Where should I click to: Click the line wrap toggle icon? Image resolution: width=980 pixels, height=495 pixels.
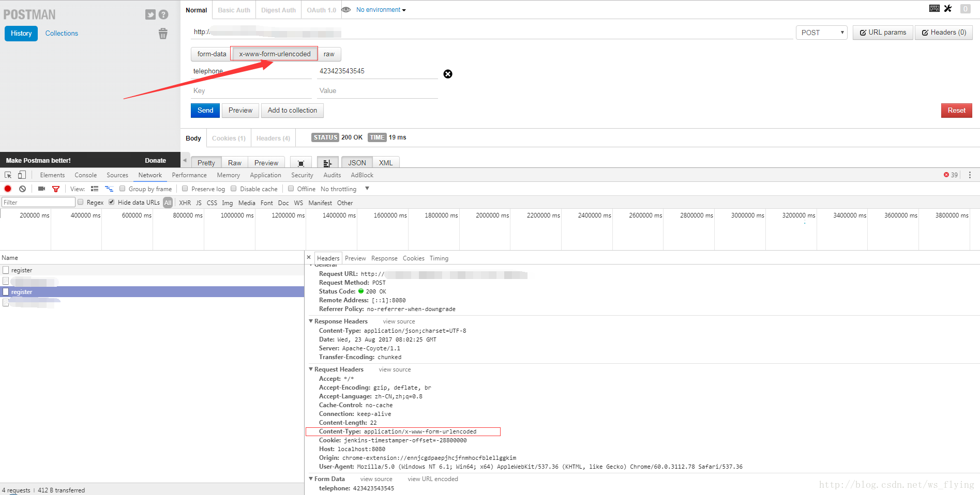point(327,163)
